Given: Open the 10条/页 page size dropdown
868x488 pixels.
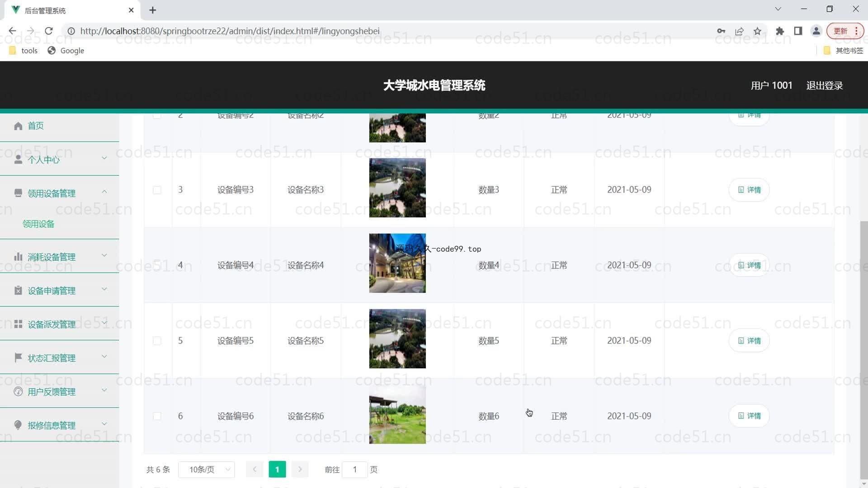Looking at the screenshot, I should (207, 469).
